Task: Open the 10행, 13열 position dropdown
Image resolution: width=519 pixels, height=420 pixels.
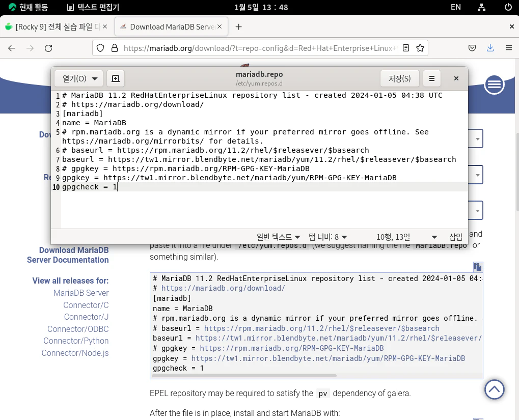Action: pyautogui.click(x=407, y=237)
